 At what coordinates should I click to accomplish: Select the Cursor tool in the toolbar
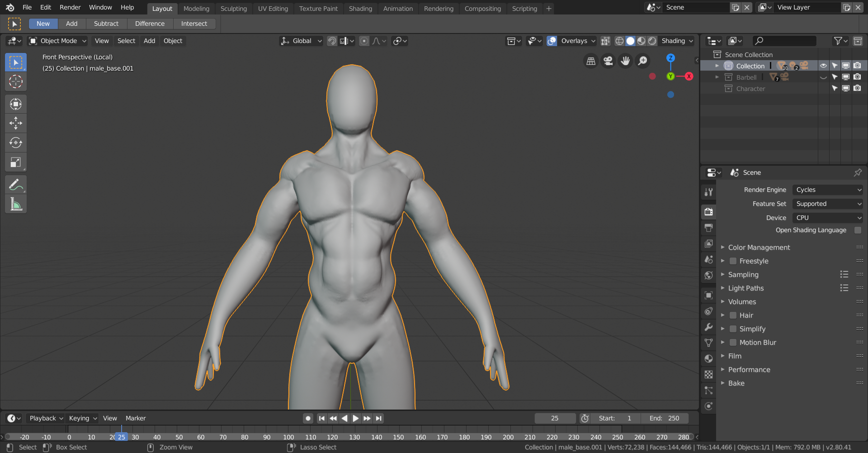[x=16, y=81]
